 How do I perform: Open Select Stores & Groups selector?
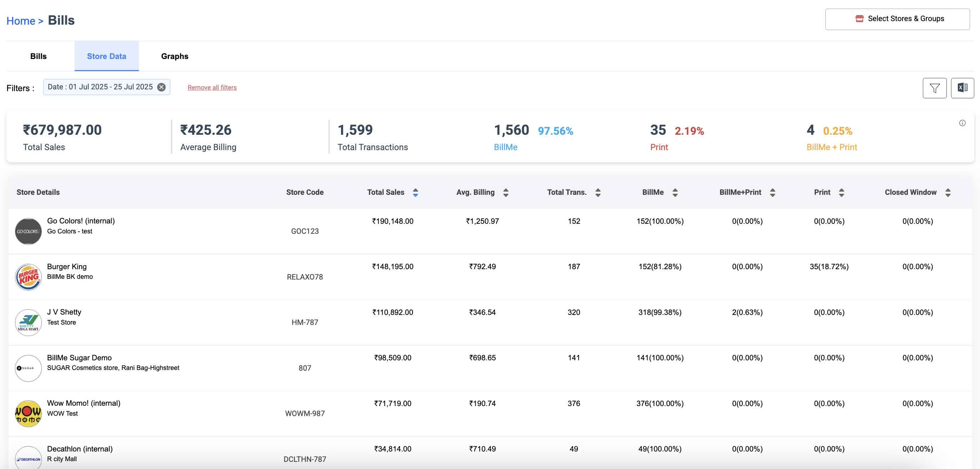(x=897, y=19)
